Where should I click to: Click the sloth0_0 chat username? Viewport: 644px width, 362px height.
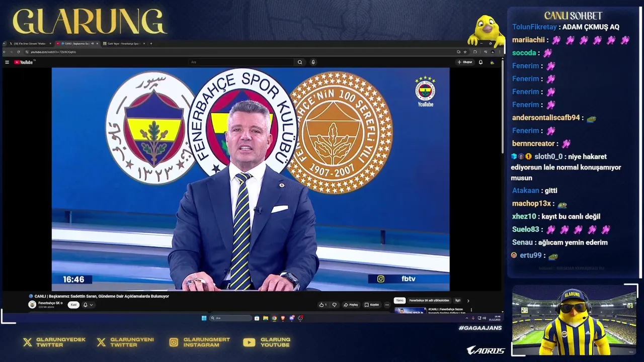tap(548, 156)
